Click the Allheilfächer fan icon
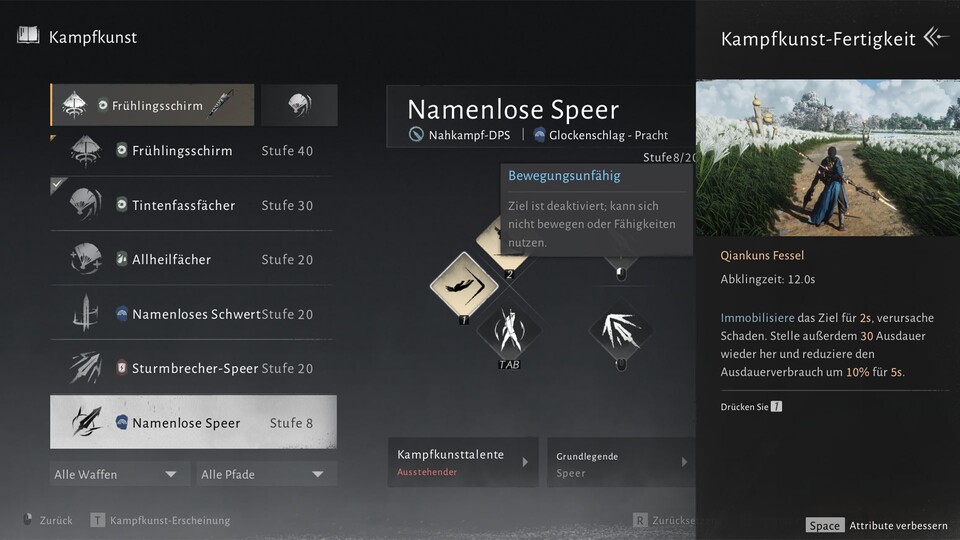Image resolution: width=960 pixels, height=540 pixels. click(x=85, y=259)
